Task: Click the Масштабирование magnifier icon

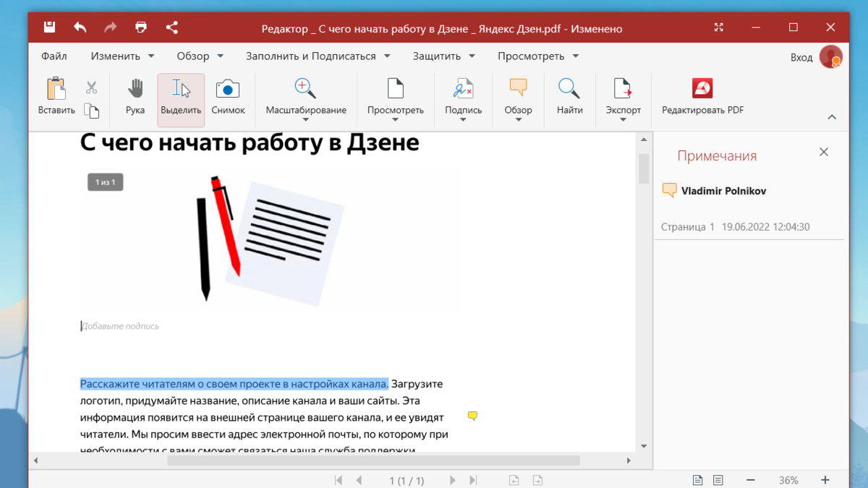Action: (305, 88)
